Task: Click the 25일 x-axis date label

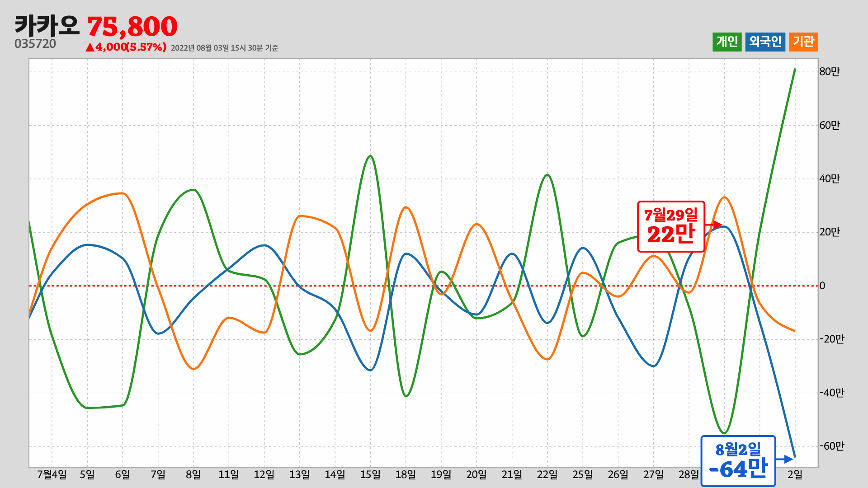Action: click(x=583, y=474)
